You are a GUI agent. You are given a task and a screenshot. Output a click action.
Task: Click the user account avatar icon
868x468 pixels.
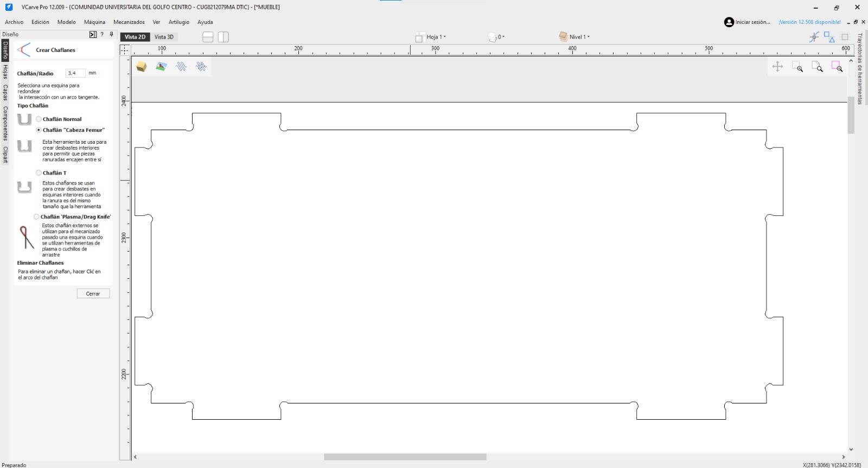point(729,22)
